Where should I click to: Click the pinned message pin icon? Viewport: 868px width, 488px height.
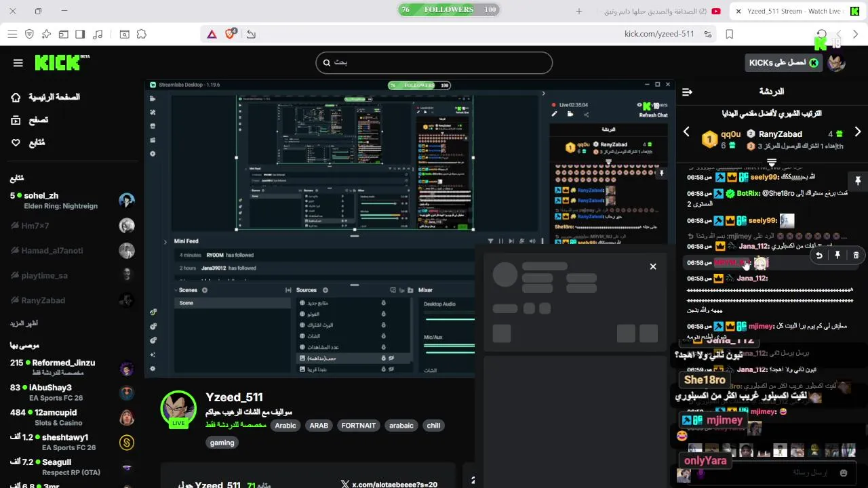(858, 181)
